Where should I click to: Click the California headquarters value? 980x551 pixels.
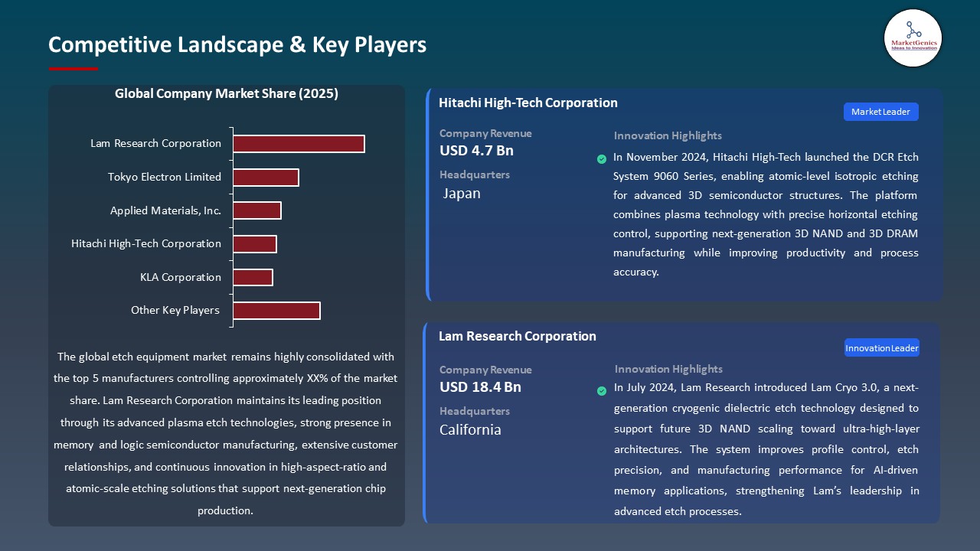click(470, 430)
